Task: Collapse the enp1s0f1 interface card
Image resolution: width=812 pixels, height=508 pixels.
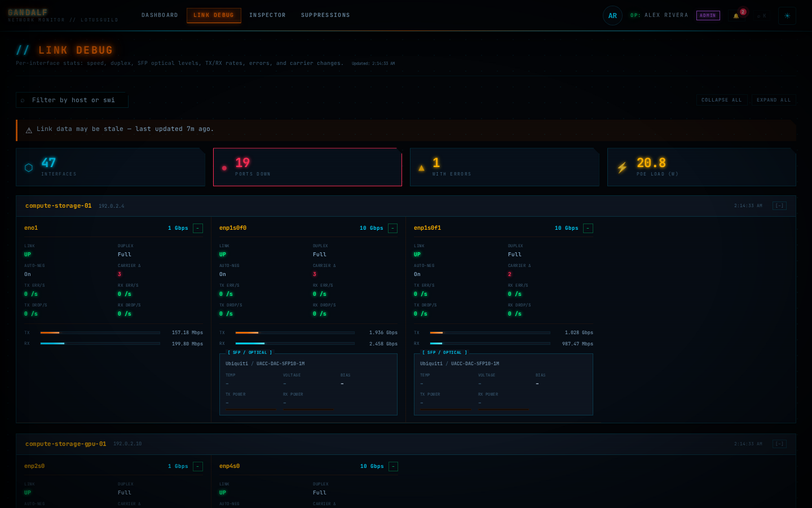Action: pos(588,228)
